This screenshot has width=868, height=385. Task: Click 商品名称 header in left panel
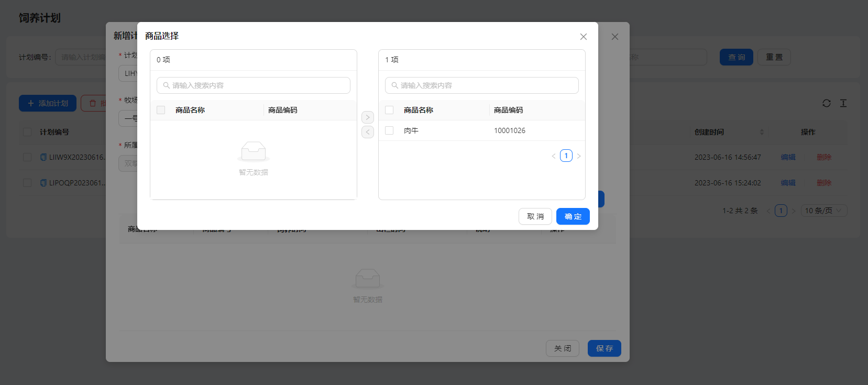pyautogui.click(x=190, y=110)
